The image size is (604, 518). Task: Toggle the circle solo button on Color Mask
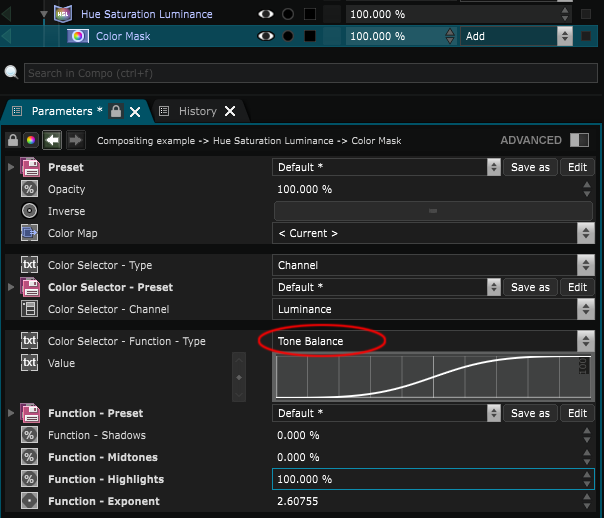pyautogui.click(x=288, y=36)
